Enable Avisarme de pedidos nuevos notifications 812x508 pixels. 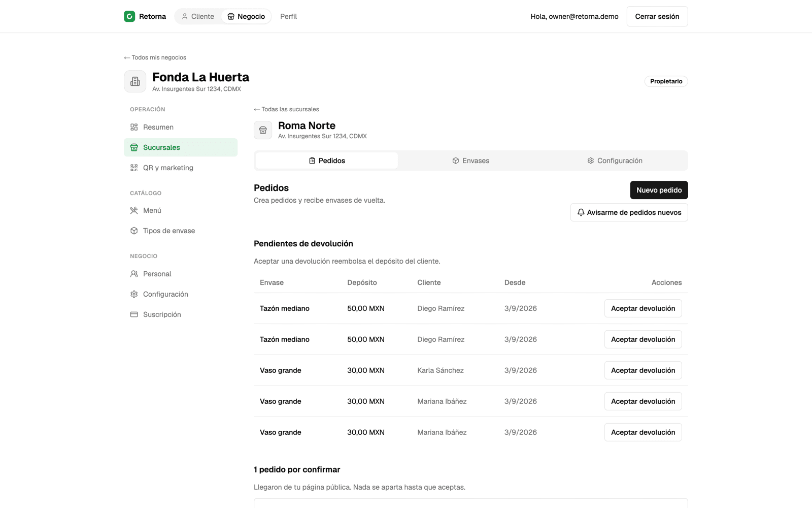[629, 212]
